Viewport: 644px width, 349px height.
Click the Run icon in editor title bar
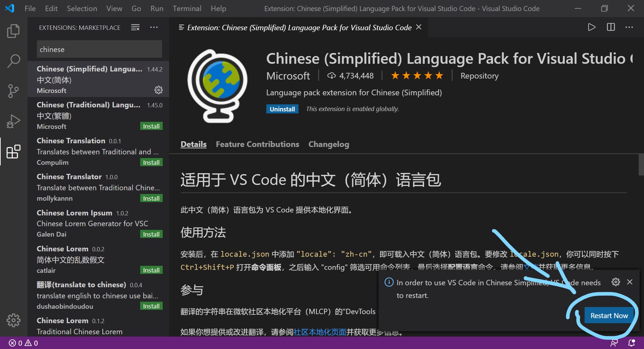(x=592, y=27)
